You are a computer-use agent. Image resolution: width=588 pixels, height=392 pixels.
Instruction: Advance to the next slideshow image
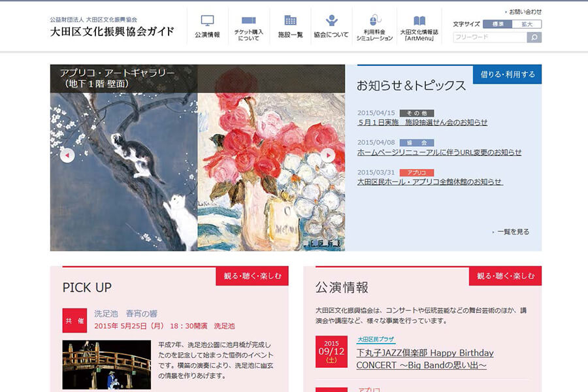(328, 155)
